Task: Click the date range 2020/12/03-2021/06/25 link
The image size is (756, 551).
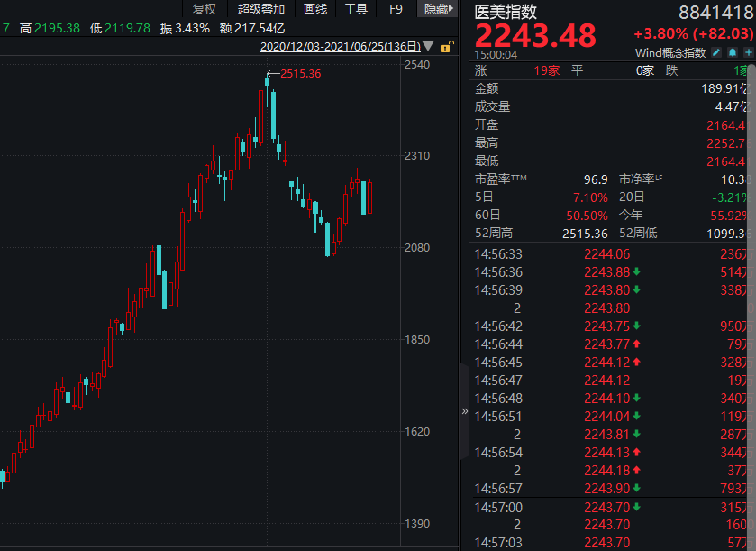Action: pyautogui.click(x=340, y=47)
